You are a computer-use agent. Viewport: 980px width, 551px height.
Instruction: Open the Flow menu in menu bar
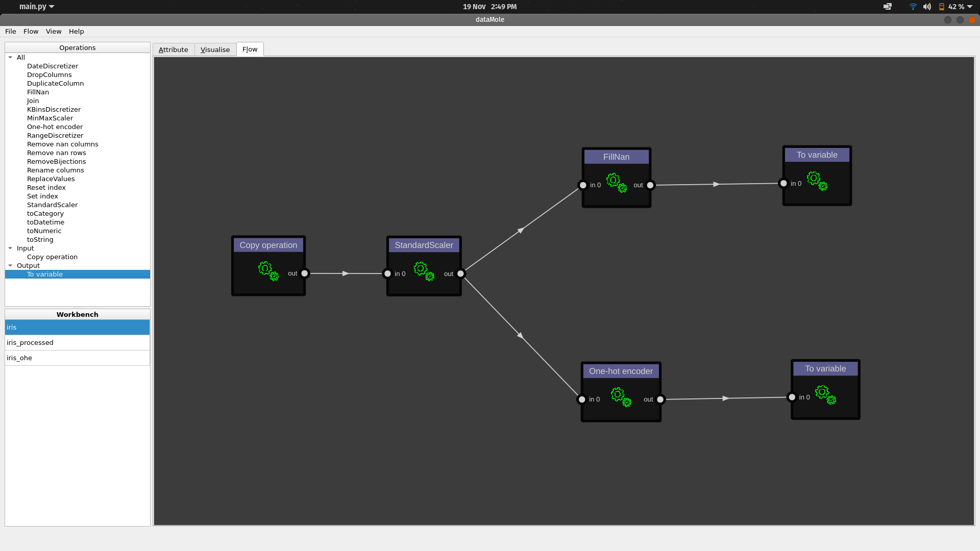[x=31, y=31]
